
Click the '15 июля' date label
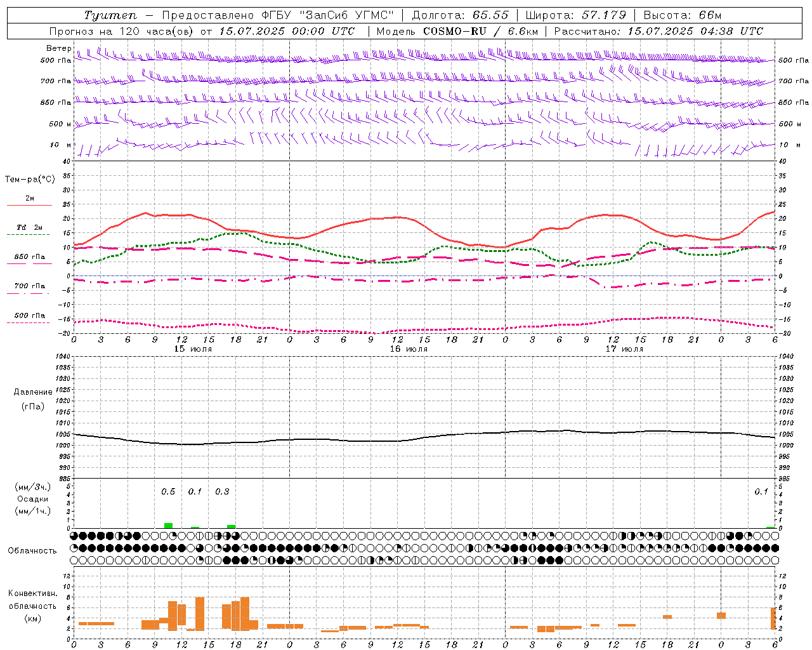193,349
